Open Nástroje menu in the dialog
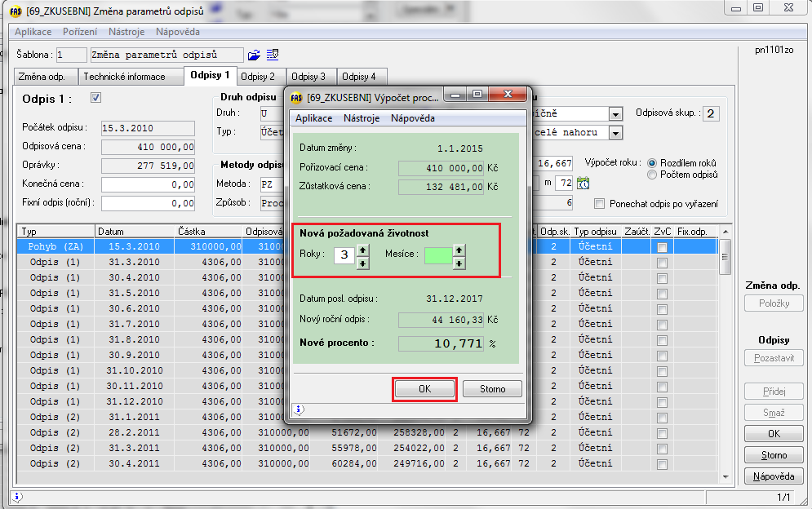812x509 pixels. (x=362, y=118)
